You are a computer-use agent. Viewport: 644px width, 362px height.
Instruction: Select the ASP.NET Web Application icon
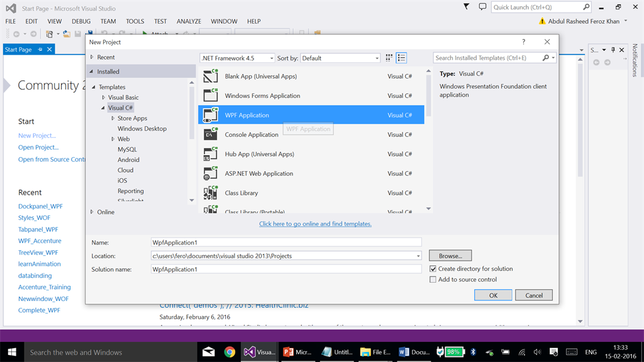click(x=211, y=173)
